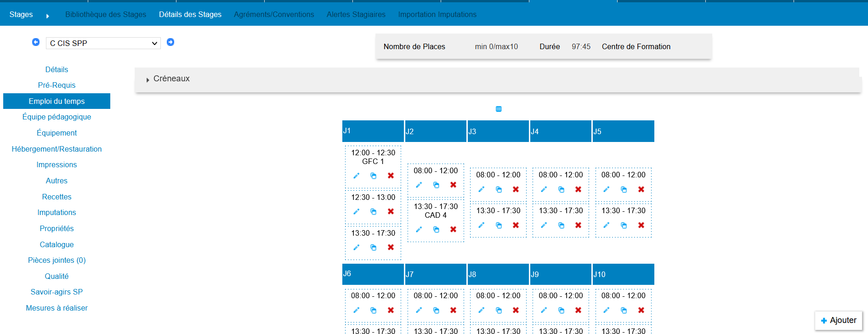This screenshot has width=868, height=334.
Task: Click the calendar grid icon above schedule
Action: click(x=499, y=109)
